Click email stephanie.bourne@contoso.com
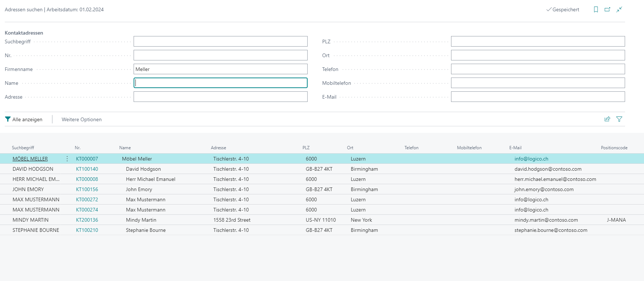This screenshot has height=281, width=644. pyautogui.click(x=551, y=230)
